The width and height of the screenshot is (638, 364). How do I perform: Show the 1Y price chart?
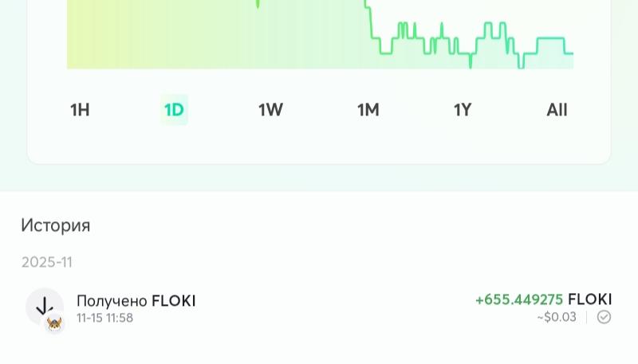coord(463,110)
